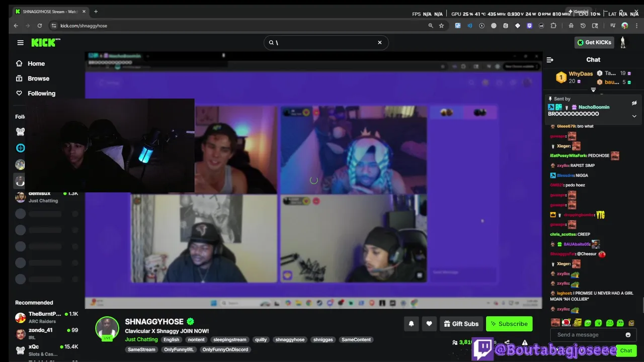This screenshot has width=644, height=362.
Task: Select the SHNAGGYHOSE Stream browser tab
Action: coord(49,12)
